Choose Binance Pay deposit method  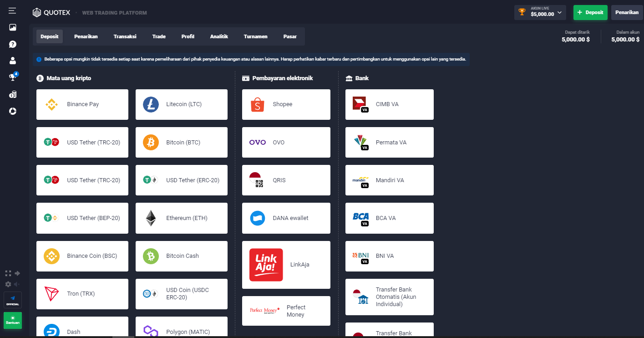pyautogui.click(x=82, y=104)
